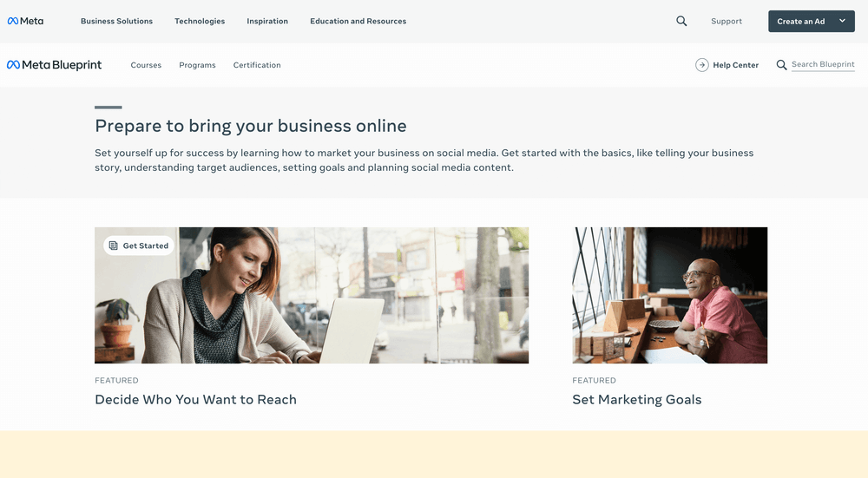Open the top-bar search magnifier icon
The width and height of the screenshot is (868, 478).
tap(681, 21)
